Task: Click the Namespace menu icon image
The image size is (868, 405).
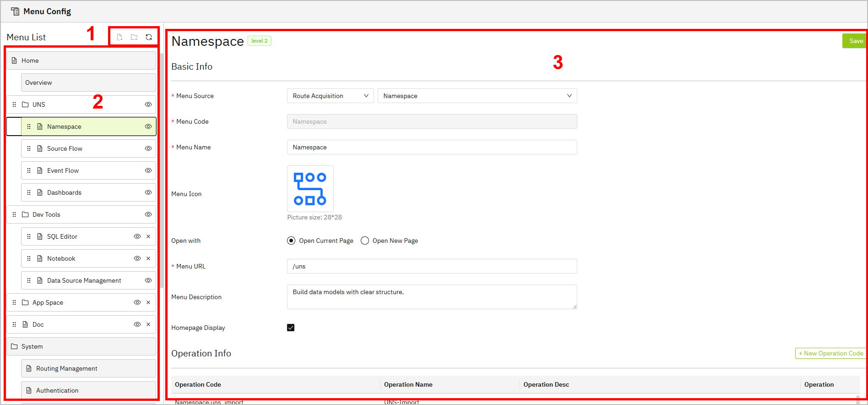Action: pyautogui.click(x=310, y=189)
